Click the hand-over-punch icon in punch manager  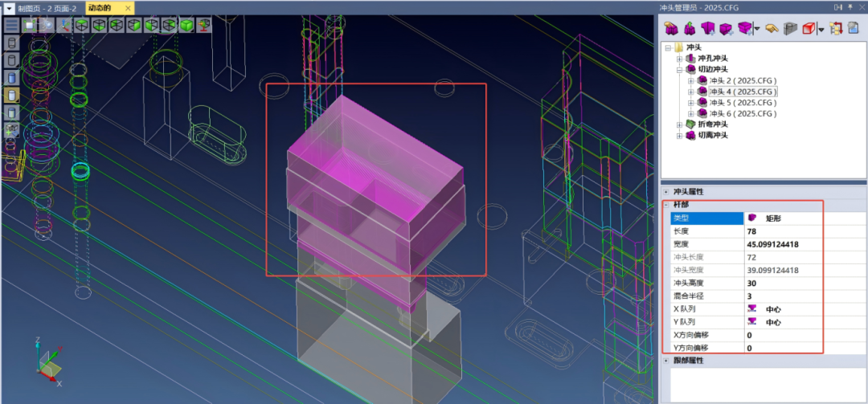[671, 28]
